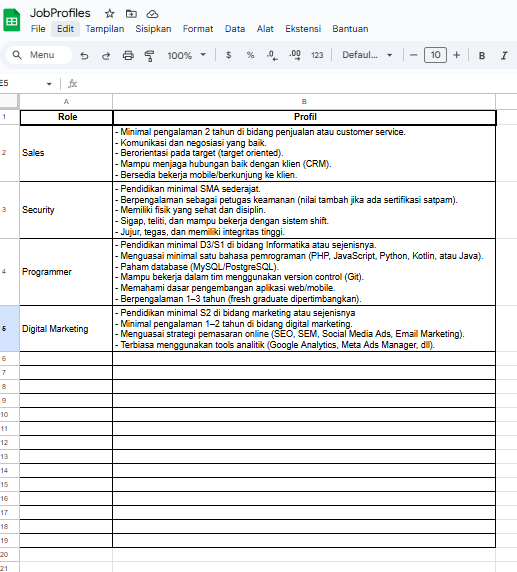Image resolution: width=517 pixels, height=572 pixels.
Task: Open the Edit menu
Action: point(65,29)
